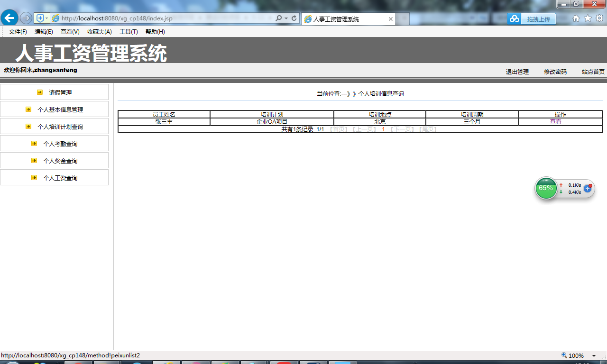Click the 拖拽上传 upload button
The height and width of the screenshot is (364, 607).
click(538, 19)
